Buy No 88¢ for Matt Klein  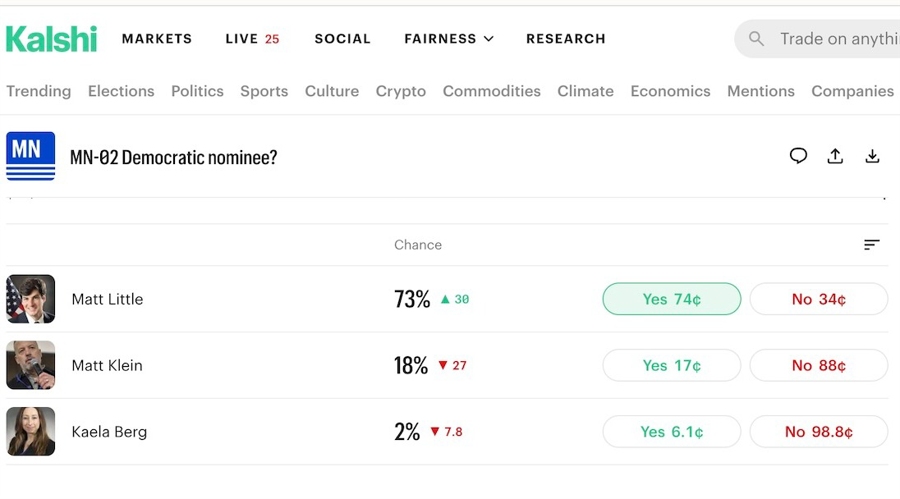tap(818, 365)
